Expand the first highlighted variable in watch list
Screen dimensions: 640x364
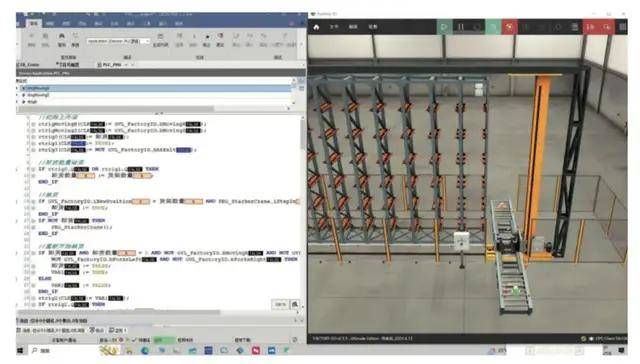tap(24, 88)
